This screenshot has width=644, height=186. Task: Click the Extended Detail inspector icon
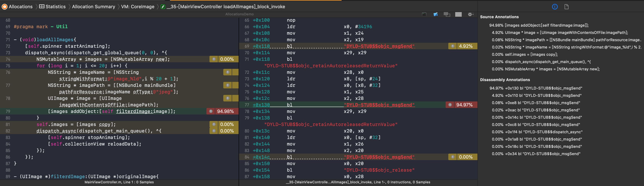click(554, 7)
